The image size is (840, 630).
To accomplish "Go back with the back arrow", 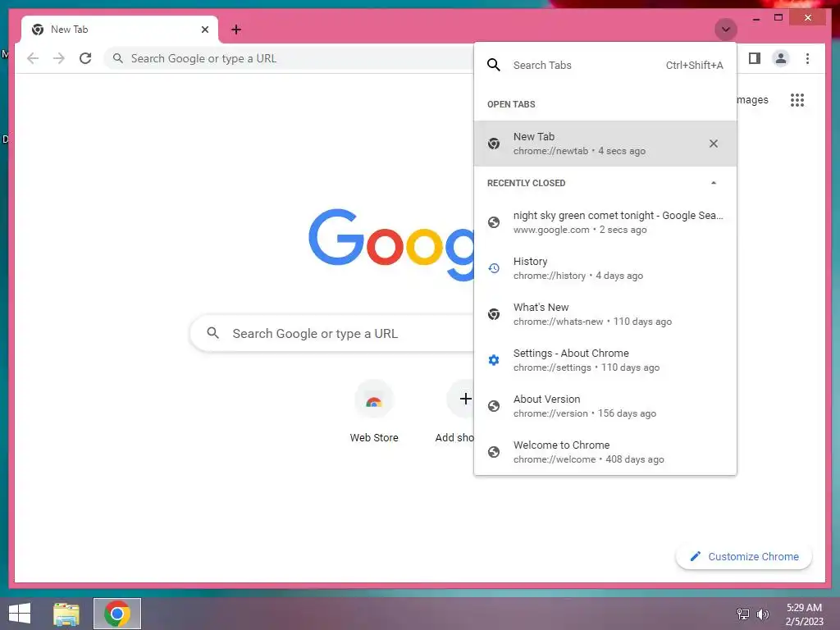I will (x=33, y=58).
